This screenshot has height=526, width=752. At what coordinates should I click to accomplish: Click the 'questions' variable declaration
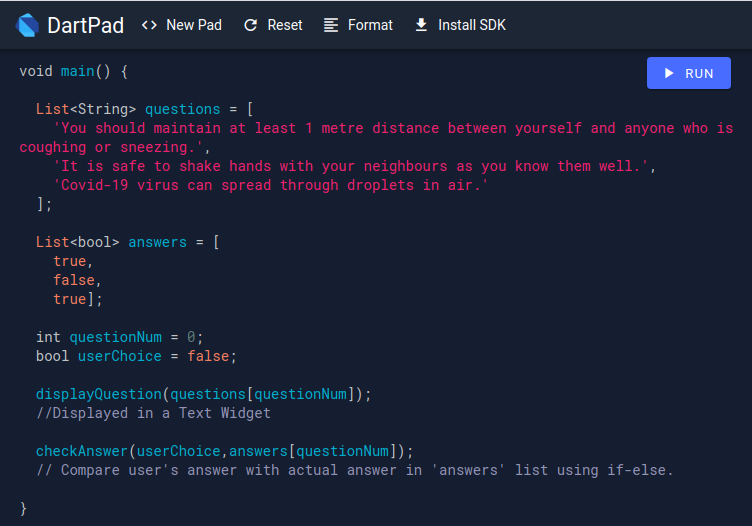(x=183, y=109)
